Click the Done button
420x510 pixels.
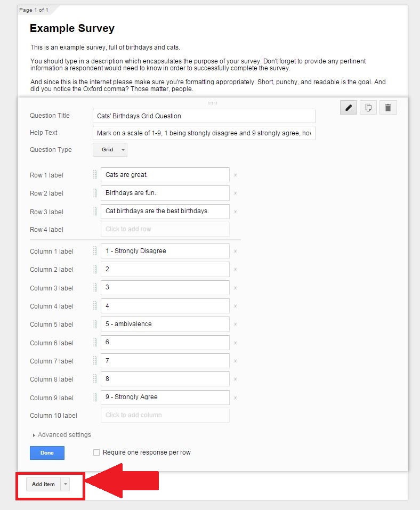[x=47, y=452]
